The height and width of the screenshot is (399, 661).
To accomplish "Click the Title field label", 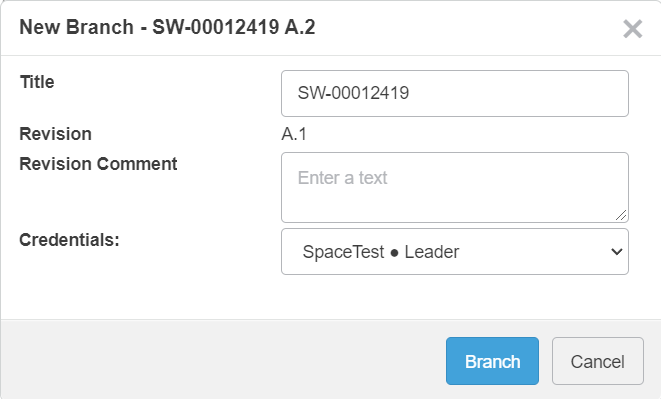I will (37, 82).
